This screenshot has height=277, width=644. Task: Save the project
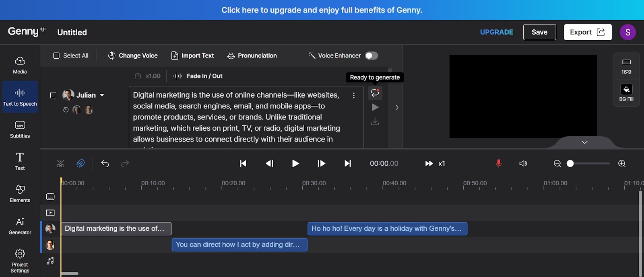point(539,32)
